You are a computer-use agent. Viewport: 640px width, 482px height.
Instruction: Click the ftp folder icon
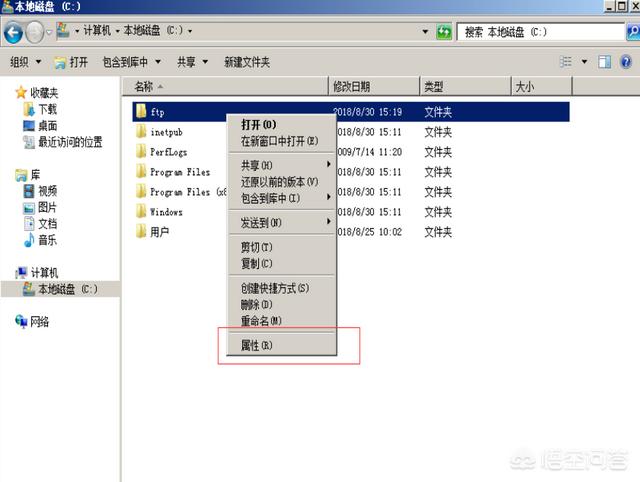[141, 111]
